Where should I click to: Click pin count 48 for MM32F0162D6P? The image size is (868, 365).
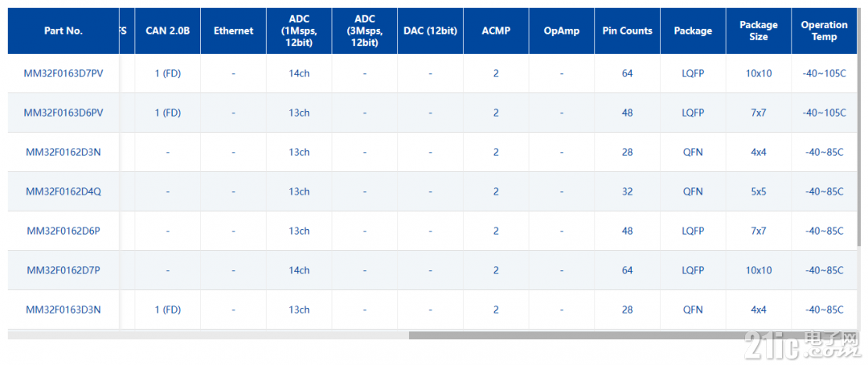627,231
